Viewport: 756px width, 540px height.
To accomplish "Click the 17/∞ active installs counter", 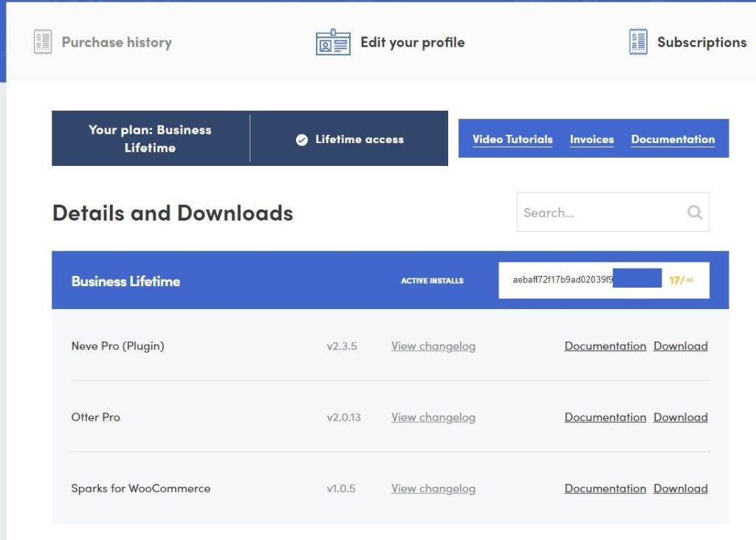I will pos(681,280).
